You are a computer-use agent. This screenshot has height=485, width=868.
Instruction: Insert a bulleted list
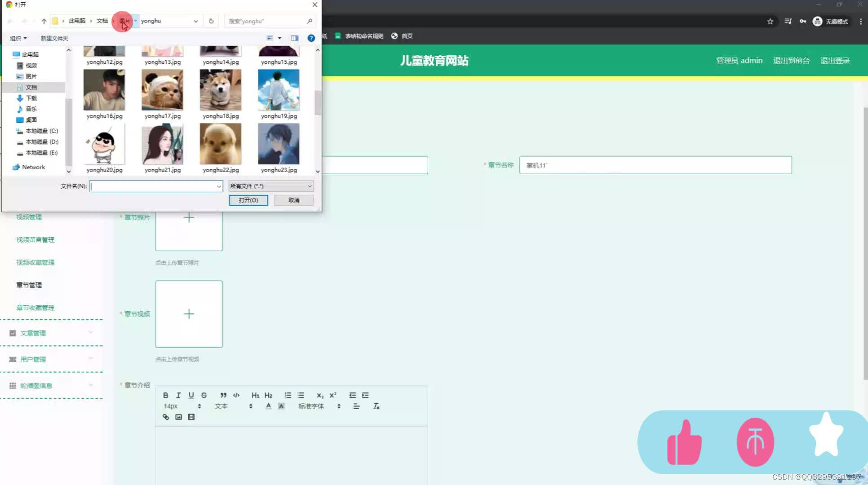pyautogui.click(x=301, y=395)
